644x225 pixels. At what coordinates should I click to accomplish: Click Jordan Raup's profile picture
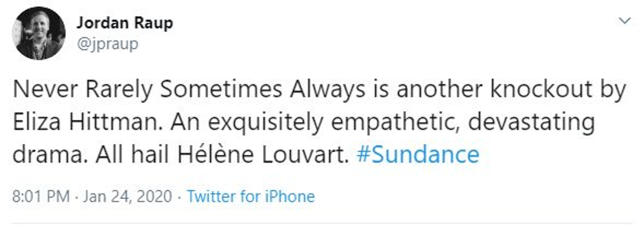(39, 33)
